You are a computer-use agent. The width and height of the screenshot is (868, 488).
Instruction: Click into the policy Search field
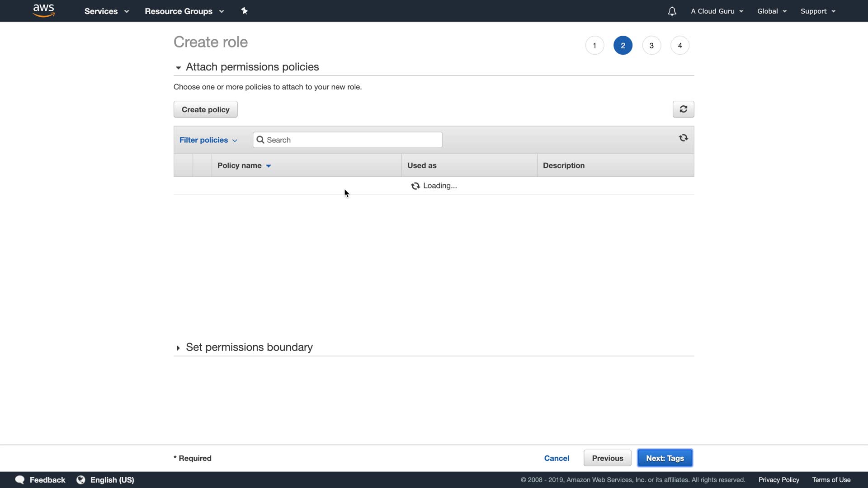coord(353,140)
